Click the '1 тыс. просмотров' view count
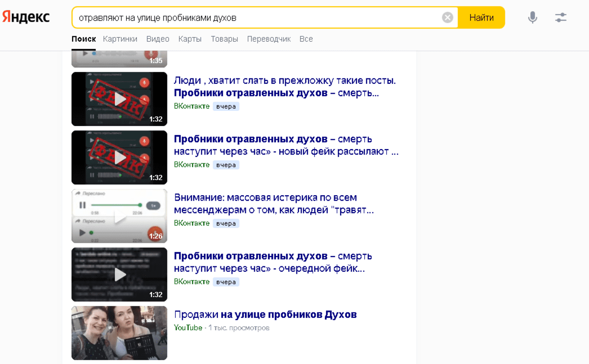The width and height of the screenshot is (589, 364). (x=239, y=328)
